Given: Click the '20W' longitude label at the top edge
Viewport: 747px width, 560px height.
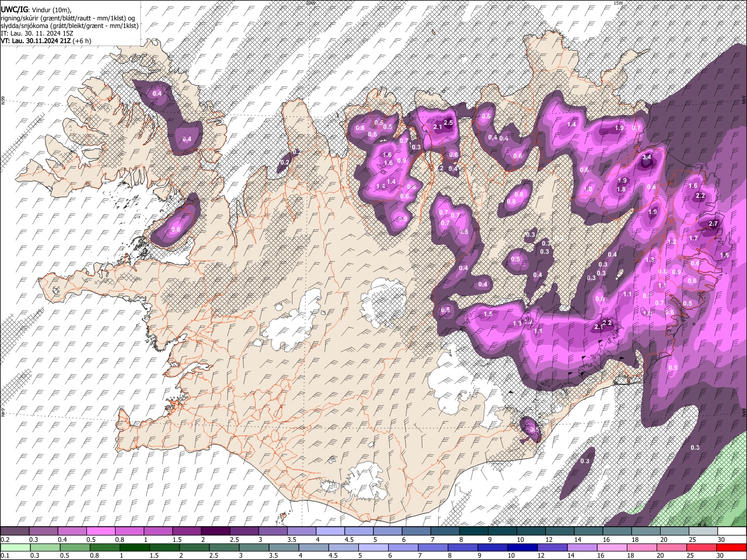Looking at the screenshot, I should click(x=310, y=3).
